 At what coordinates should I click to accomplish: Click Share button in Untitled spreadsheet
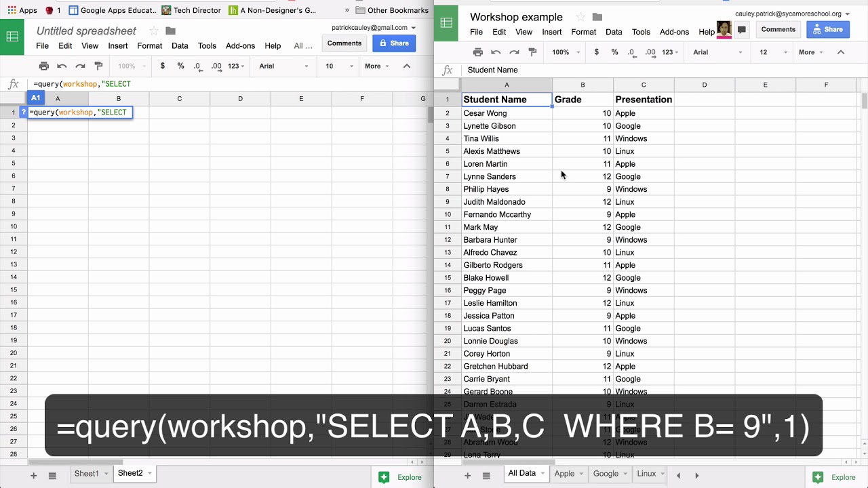pos(394,43)
